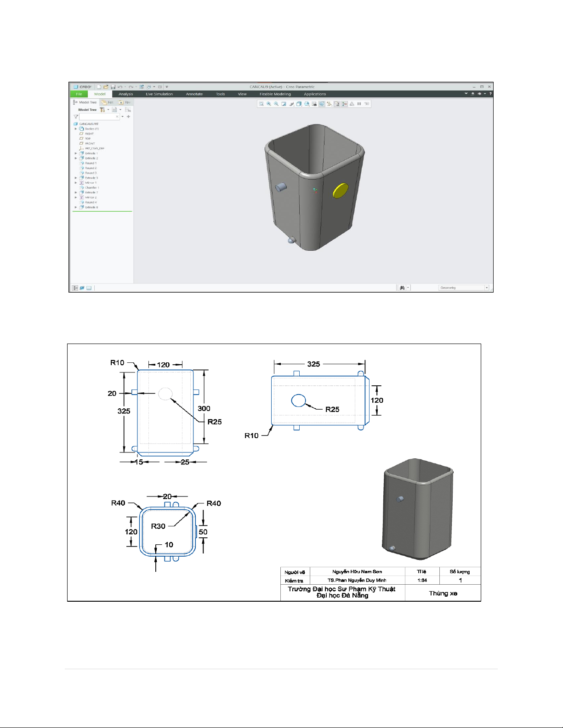The width and height of the screenshot is (563, 728).
Task: Click the Help question mark icon
Action: (490, 94)
